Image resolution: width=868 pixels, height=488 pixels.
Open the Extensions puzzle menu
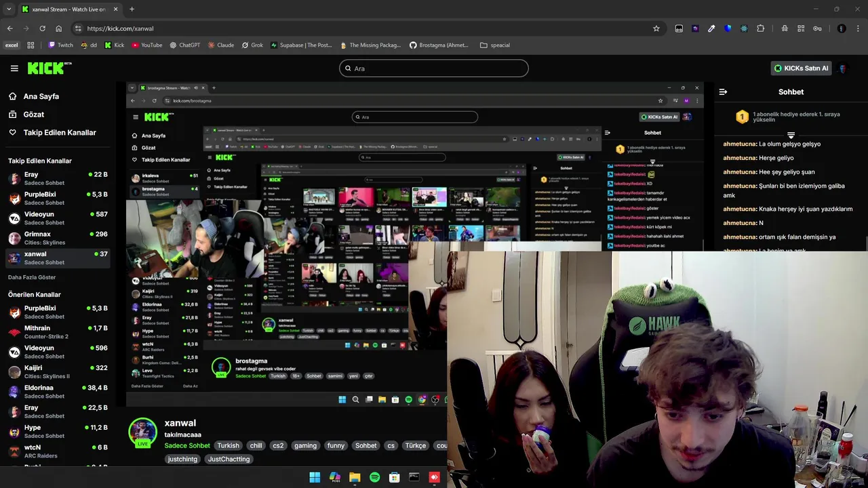[760, 28]
